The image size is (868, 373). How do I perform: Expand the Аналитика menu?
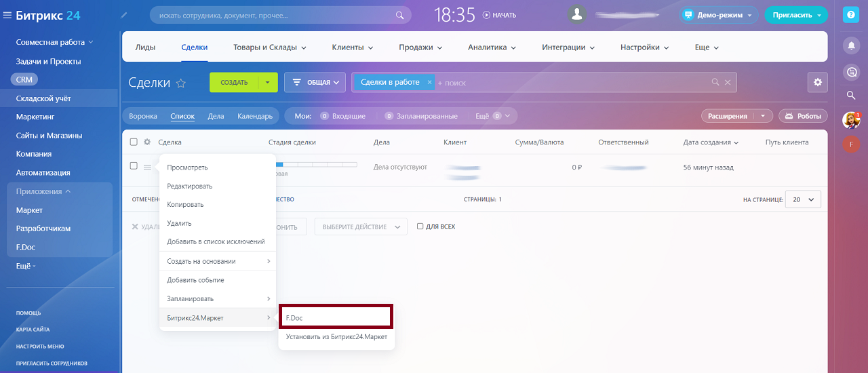tap(492, 47)
